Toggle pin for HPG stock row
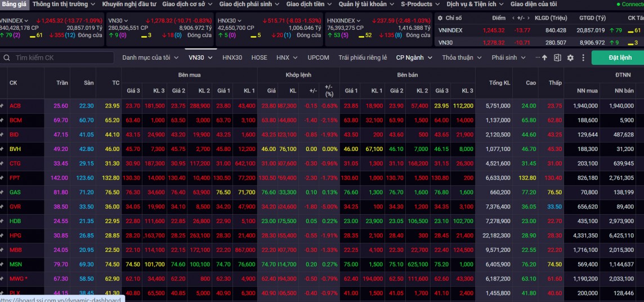This screenshot has width=644, height=302. pos(2,236)
